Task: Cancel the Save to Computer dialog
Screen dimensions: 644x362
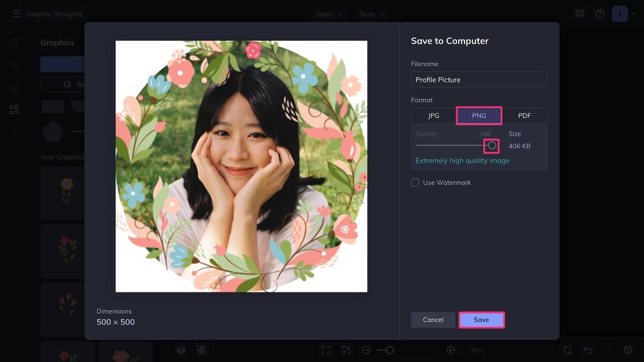Action: [x=433, y=320]
